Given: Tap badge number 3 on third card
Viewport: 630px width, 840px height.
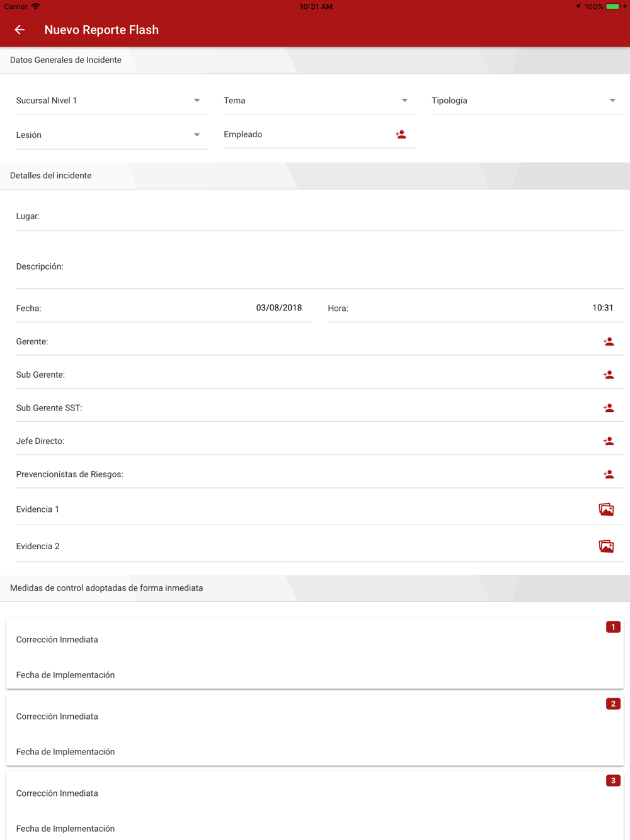Looking at the screenshot, I should 613,781.
